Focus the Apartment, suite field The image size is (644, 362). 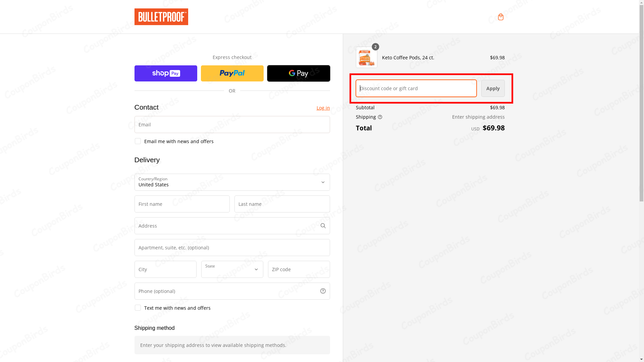point(232,248)
